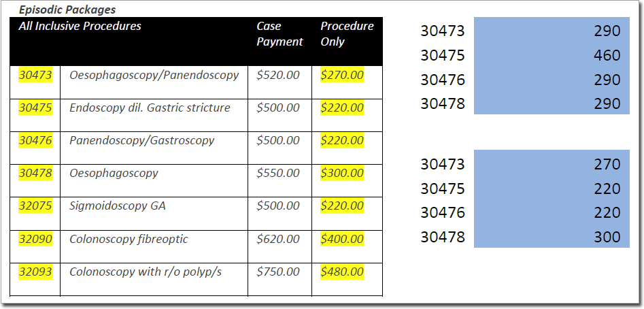Viewport: 644px width, 309px height.
Task: Select the highlighted 32075 procedure code
Action: pyautogui.click(x=35, y=206)
